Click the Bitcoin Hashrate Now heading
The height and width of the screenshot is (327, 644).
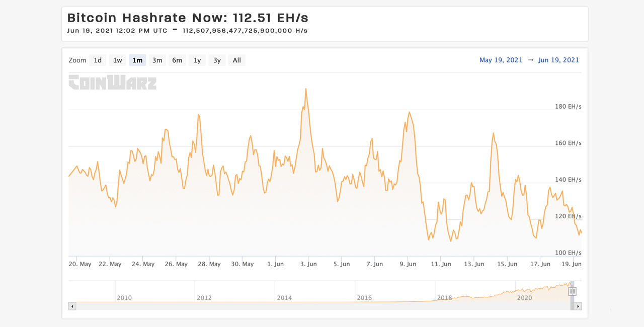pyautogui.click(x=188, y=18)
